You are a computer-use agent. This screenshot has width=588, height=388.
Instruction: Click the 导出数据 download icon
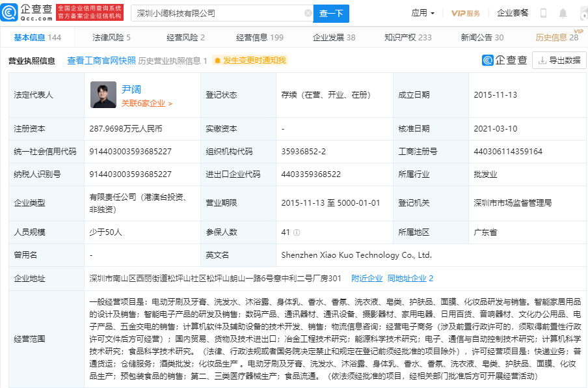click(x=542, y=60)
